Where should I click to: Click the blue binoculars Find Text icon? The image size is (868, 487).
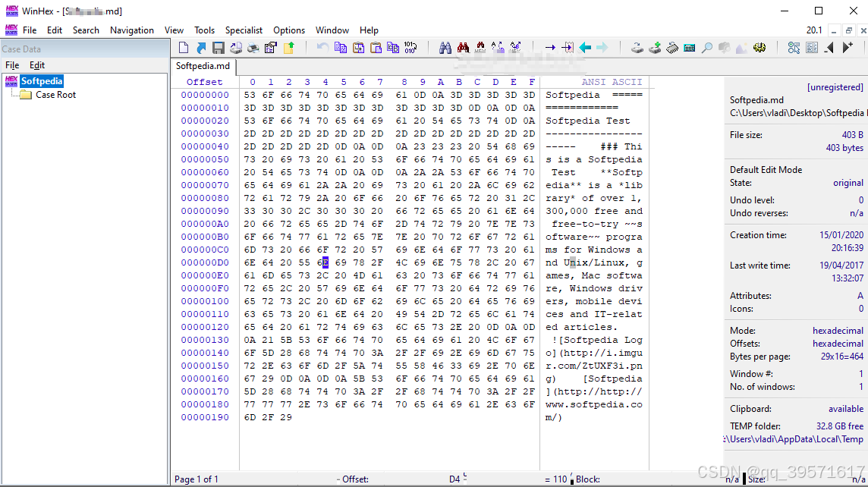[445, 48]
